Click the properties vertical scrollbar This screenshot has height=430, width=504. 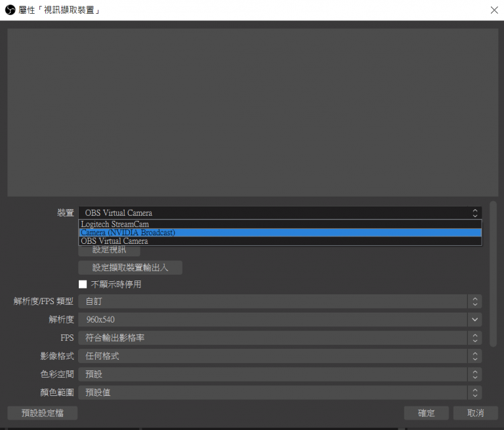point(493,274)
